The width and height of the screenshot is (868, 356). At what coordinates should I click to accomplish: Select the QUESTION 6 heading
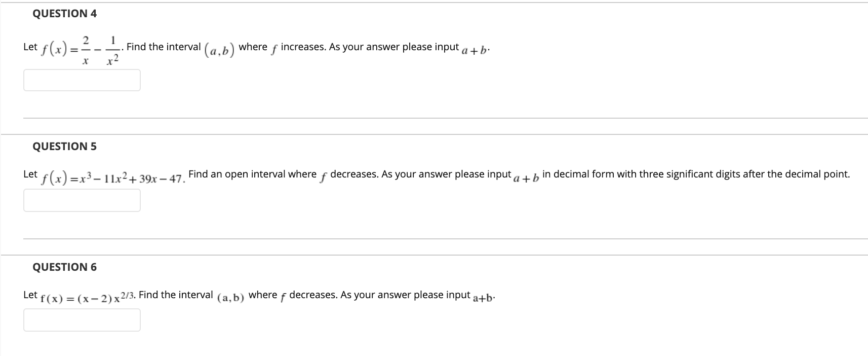(x=65, y=267)
